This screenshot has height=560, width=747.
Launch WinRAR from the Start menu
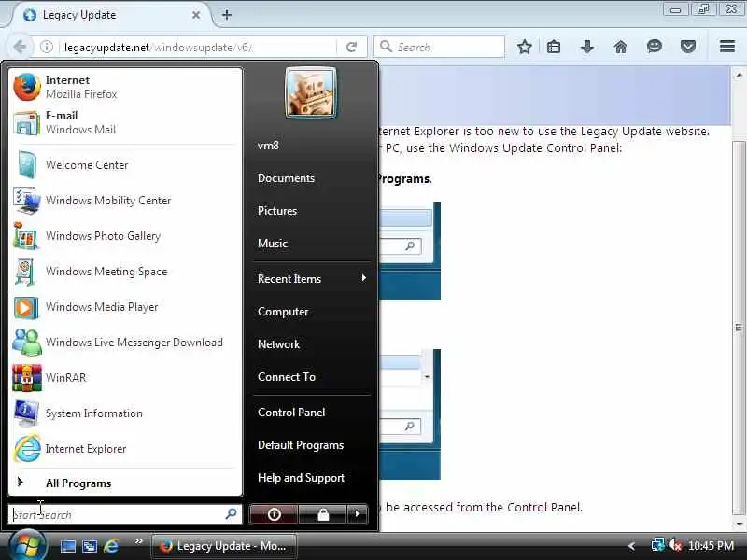(125, 378)
